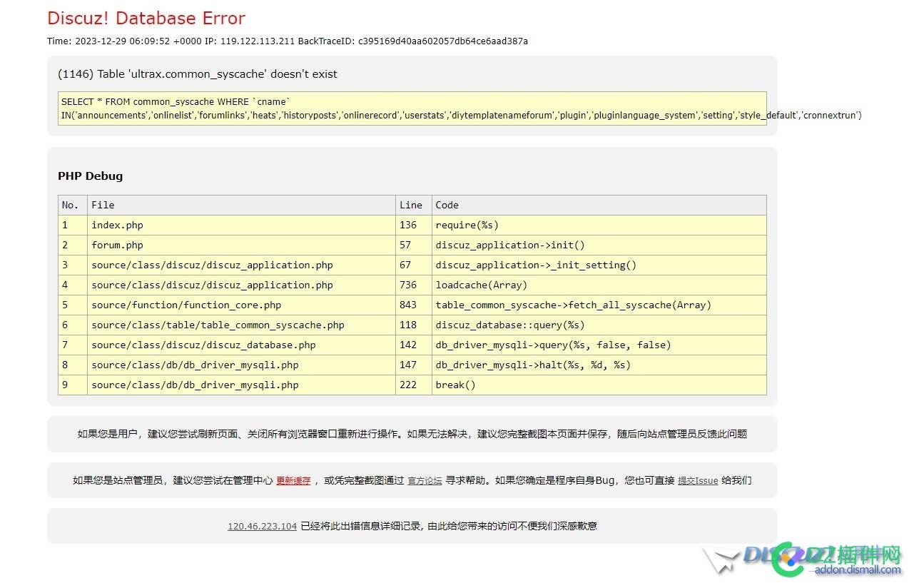The width and height of the screenshot is (914, 588).
Task: Select the forum.php file cell
Action: coord(241,245)
